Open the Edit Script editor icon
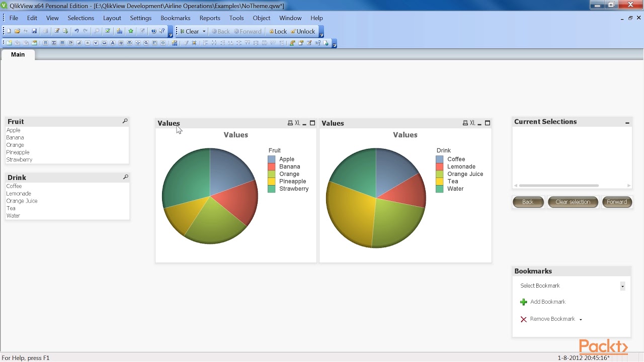 click(57, 31)
